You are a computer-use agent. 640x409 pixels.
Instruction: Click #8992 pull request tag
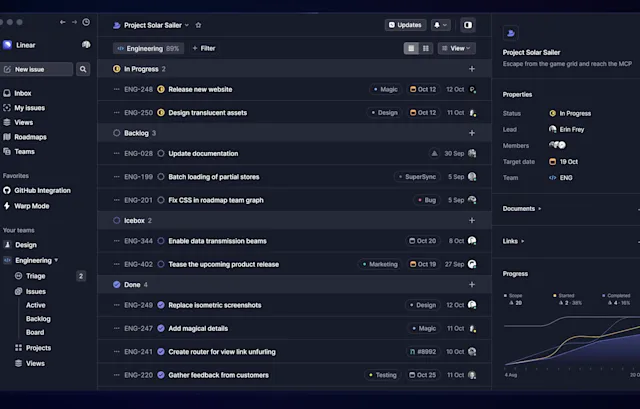[423, 351]
